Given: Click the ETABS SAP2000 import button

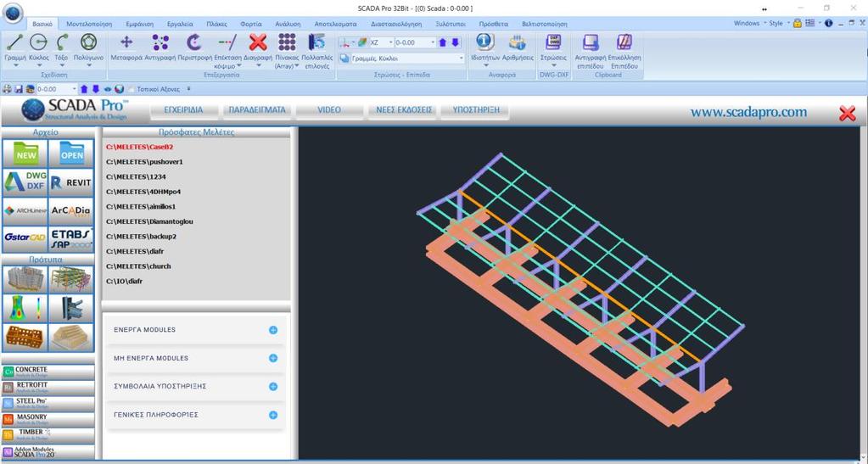Looking at the screenshot, I should click(x=71, y=238).
